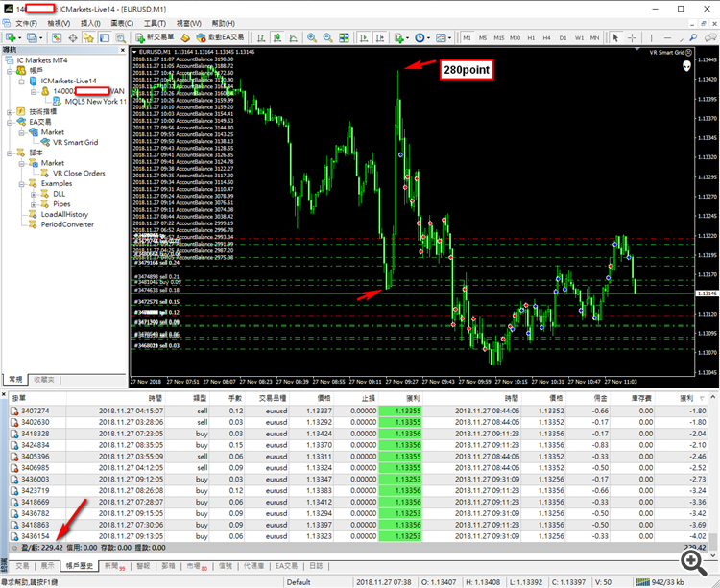
Task: Open the search magnifier icon
Action: coord(693,37)
